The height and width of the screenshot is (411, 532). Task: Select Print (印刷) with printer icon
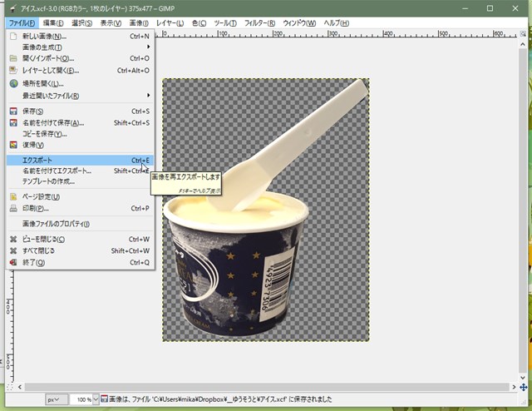click(x=35, y=208)
